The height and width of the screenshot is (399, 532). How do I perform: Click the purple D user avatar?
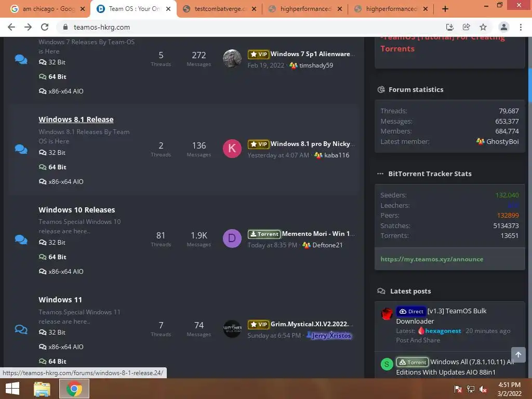click(x=232, y=238)
